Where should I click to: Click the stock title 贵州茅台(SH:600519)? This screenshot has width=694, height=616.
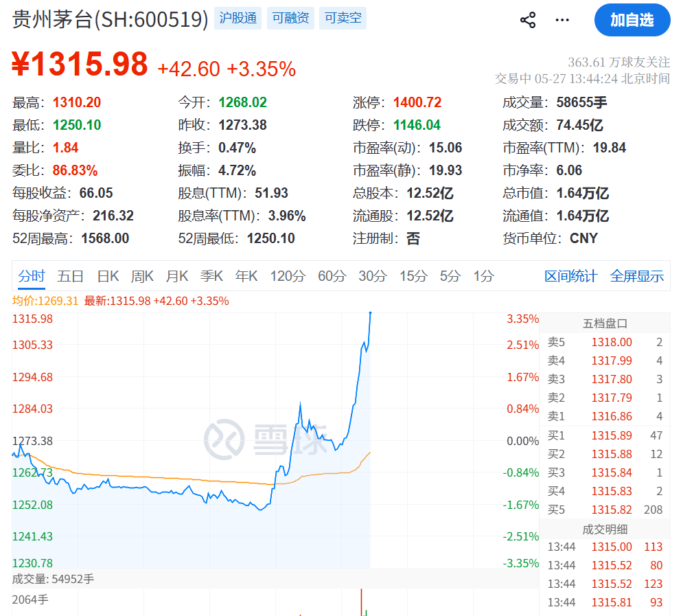coord(111,19)
